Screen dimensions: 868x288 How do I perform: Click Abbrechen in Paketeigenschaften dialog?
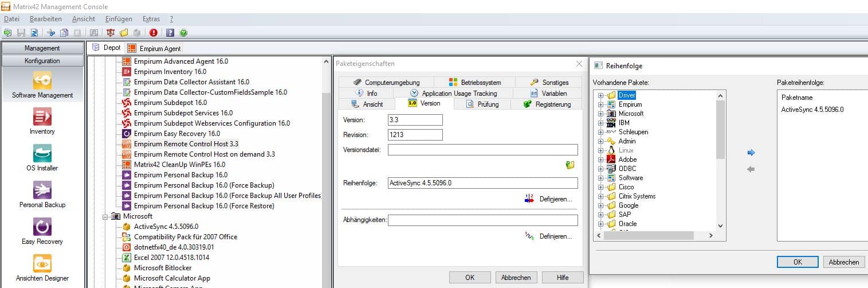(x=516, y=278)
